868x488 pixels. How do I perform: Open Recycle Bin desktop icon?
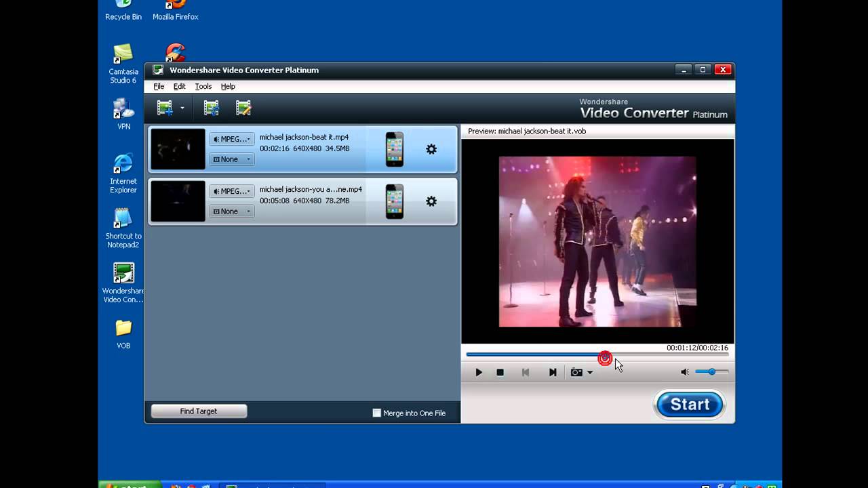click(123, 11)
